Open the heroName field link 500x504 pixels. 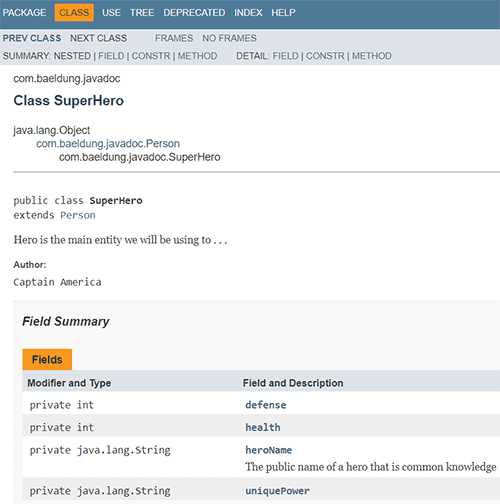(x=269, y=450)
